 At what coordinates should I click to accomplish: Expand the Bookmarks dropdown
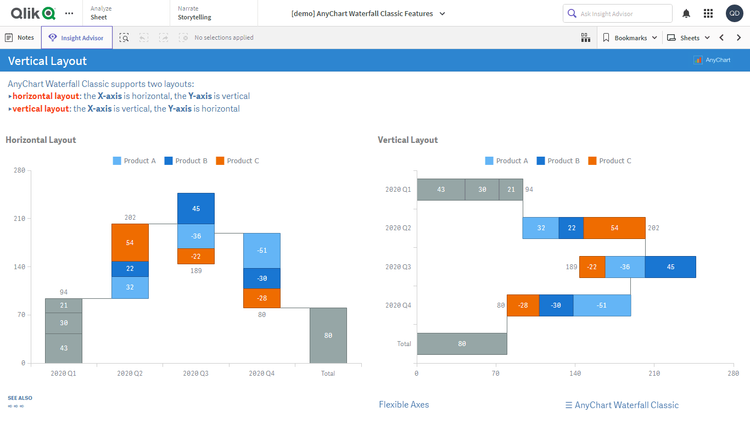pos(630,38)
